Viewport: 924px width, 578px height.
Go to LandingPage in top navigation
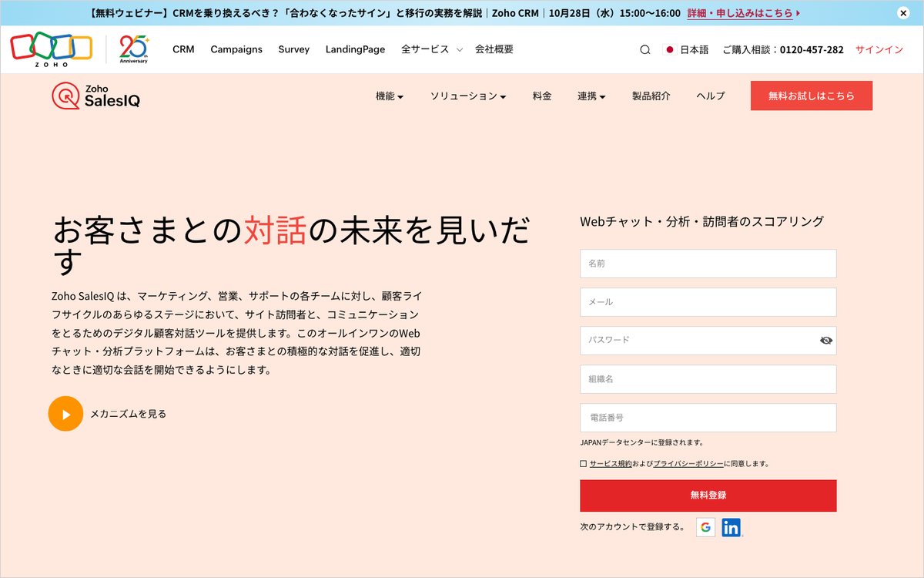click(x=355, y=49)
